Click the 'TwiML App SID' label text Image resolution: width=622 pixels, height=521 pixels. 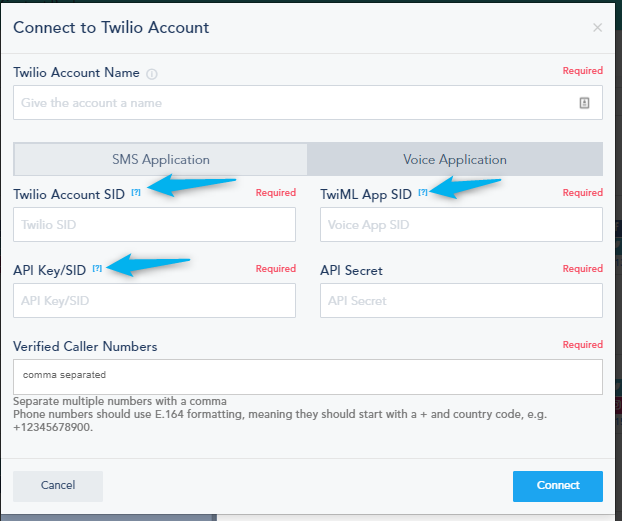[366, 194]
